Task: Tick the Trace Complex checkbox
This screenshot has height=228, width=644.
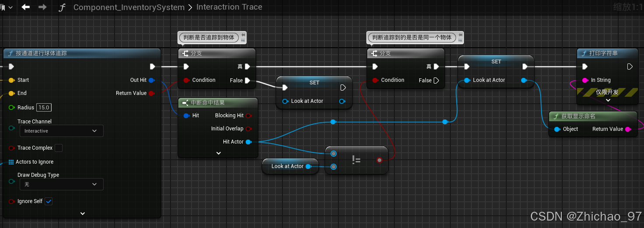Action: point(58,148)
